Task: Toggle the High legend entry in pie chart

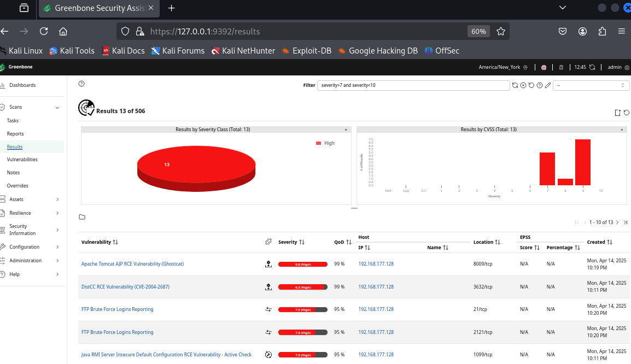Action: tap(325, 143)
